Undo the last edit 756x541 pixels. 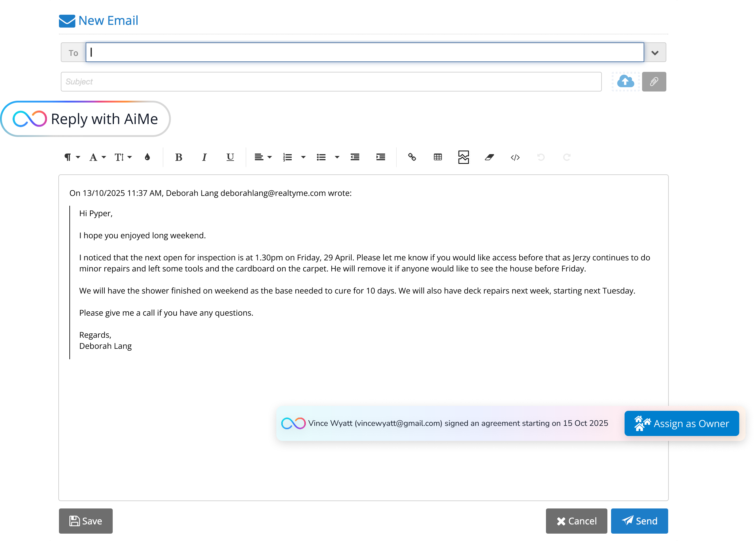click(540, 157)
